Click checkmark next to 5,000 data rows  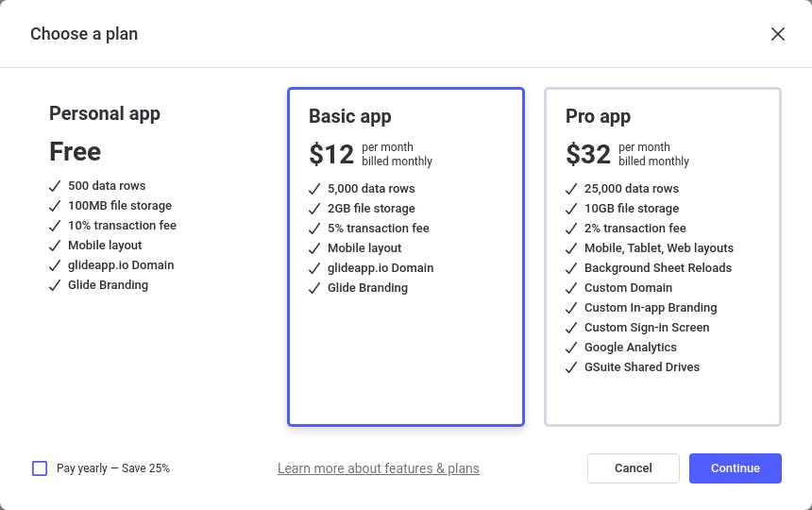[x=314, y=189]
